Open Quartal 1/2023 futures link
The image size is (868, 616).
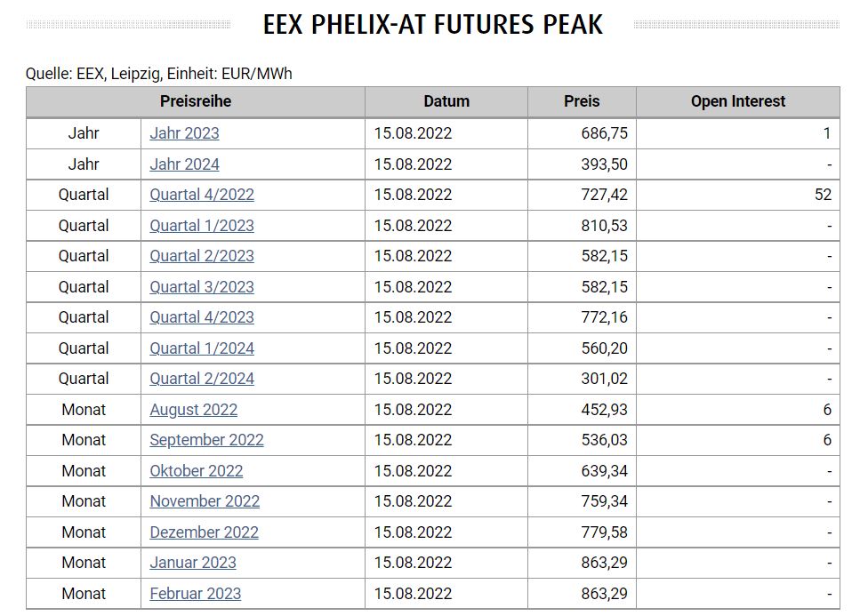click(202, 226)
